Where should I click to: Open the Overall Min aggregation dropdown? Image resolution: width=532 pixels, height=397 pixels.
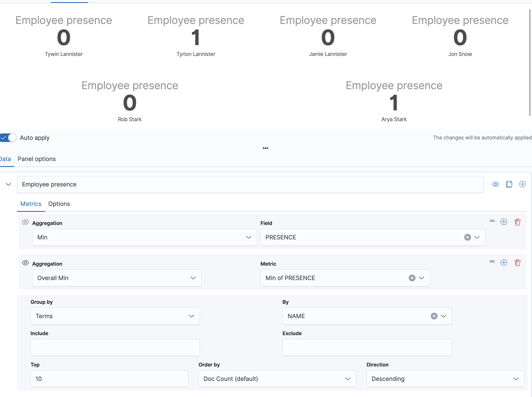[x=117, y=278]
